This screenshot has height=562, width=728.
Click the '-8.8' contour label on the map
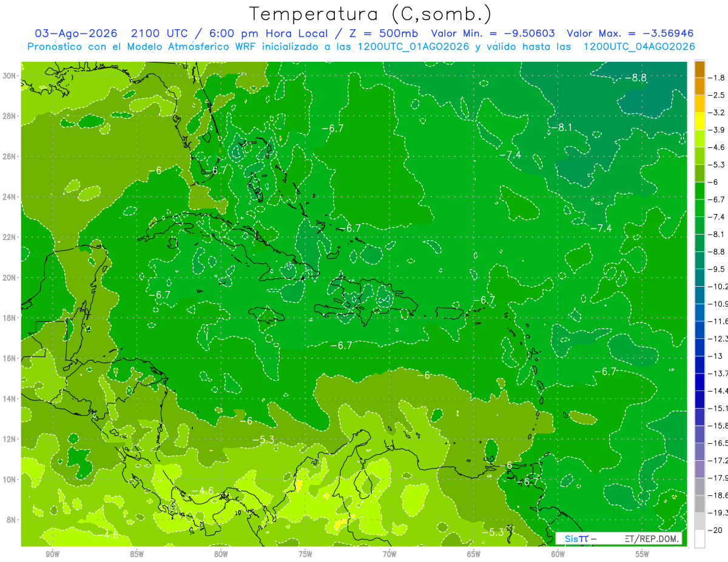click(x=636, y=78)
